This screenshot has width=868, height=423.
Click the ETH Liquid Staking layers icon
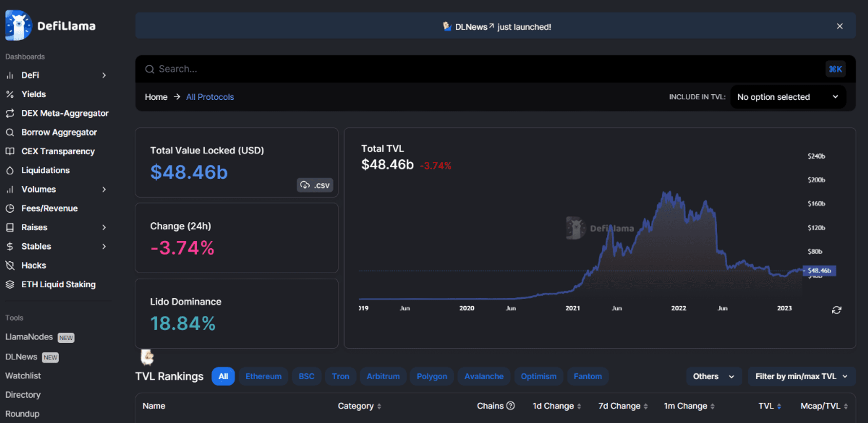coord(10,284)
